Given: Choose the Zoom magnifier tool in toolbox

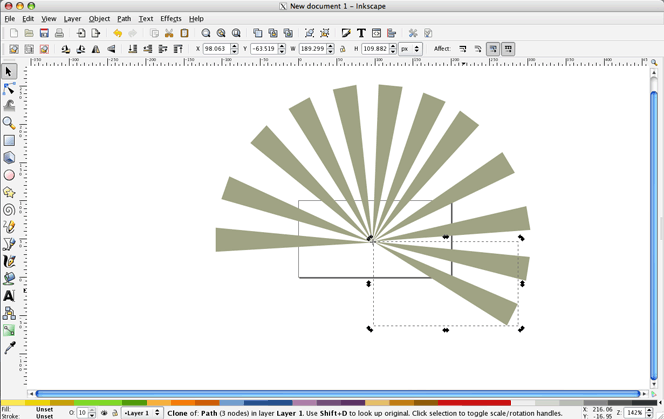Looking at the screenshot, I should 9,123.
